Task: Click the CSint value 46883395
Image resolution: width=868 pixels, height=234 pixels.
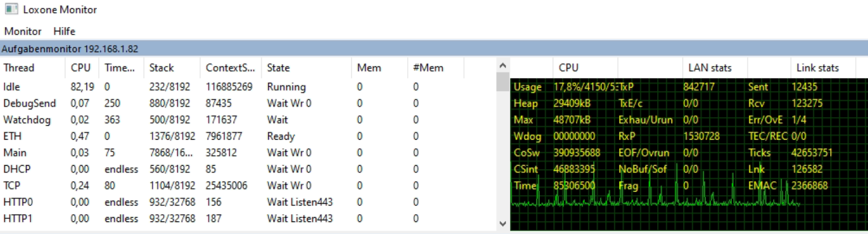Action: (x=574, y=169)
